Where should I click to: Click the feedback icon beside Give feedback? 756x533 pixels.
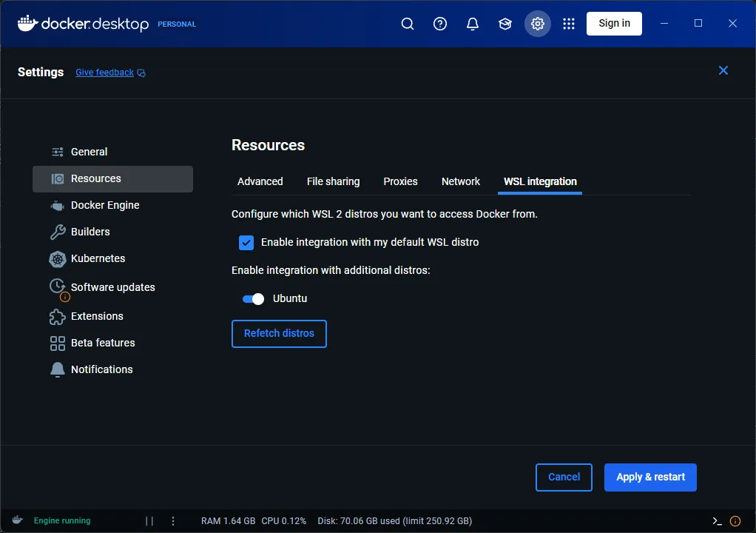141,73
